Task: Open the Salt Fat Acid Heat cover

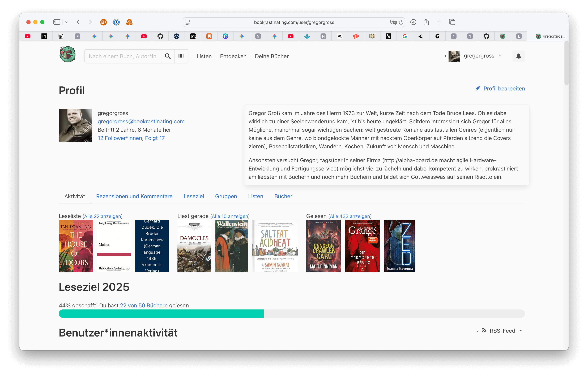Action: coord(275,246)
